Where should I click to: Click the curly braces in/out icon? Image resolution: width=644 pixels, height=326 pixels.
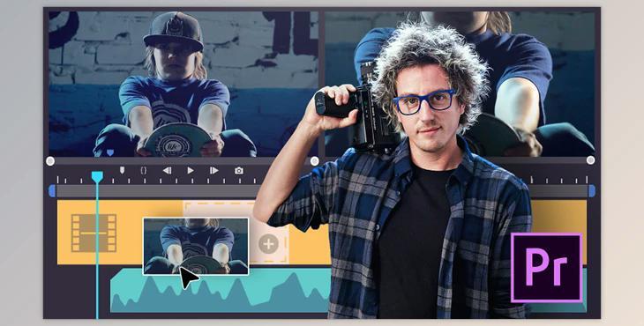click(143, 170)
